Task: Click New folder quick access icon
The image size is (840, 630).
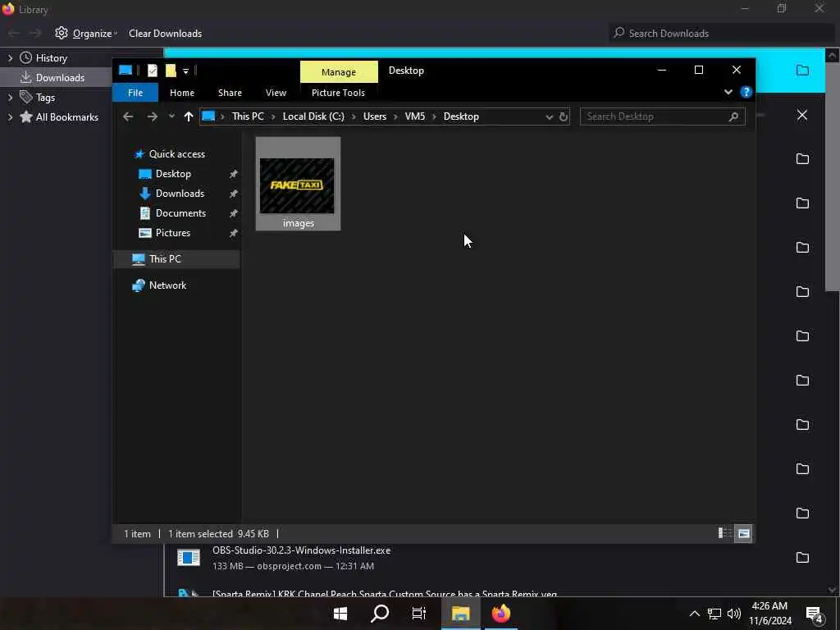Action: click(x=171, y=71)
